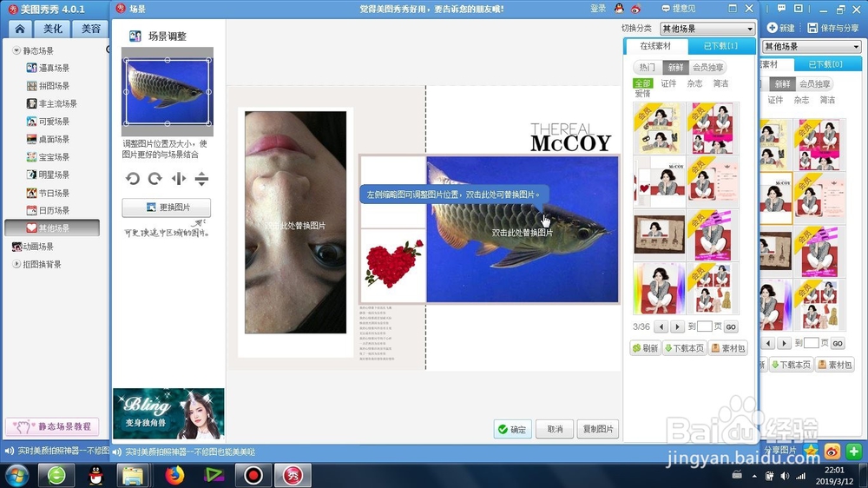868x488 pixels.
Task: Filter templates by 爱情
Action: pos(642,94)
